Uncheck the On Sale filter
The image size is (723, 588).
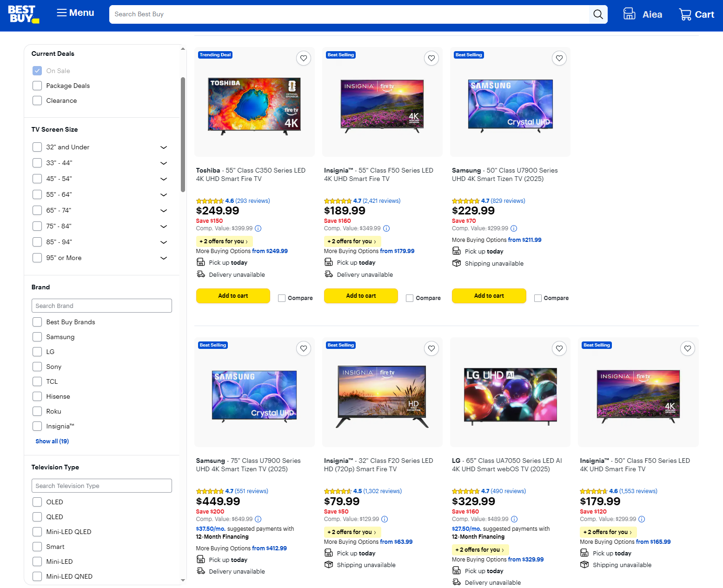pos(37,70)
